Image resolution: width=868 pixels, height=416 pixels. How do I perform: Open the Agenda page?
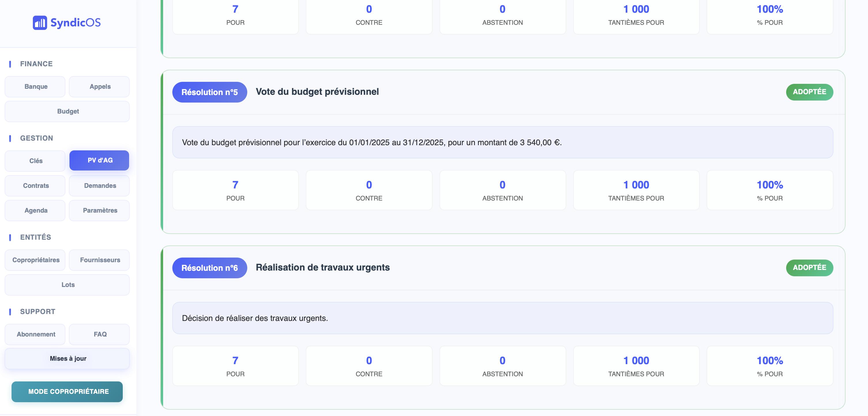pyautogui.click(x=35, y=211)
